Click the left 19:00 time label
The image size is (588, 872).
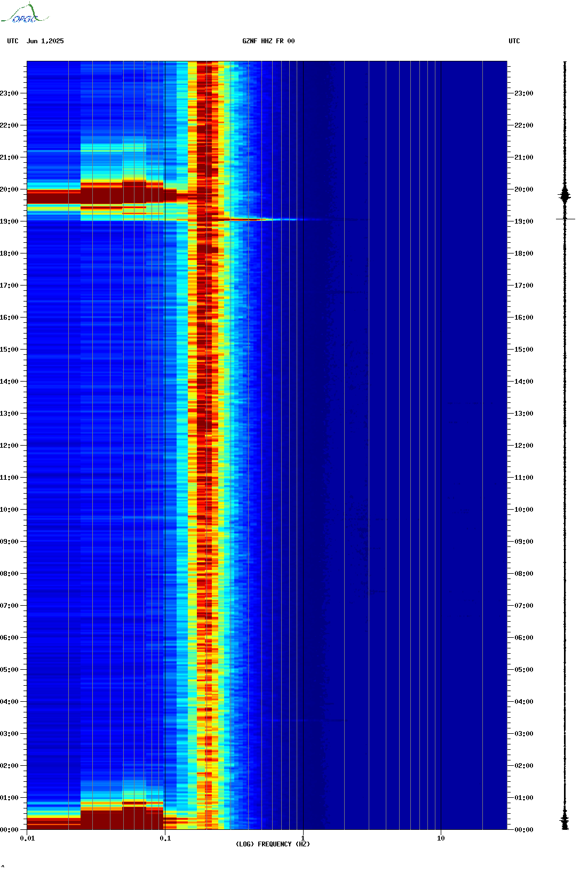[10, 221]
